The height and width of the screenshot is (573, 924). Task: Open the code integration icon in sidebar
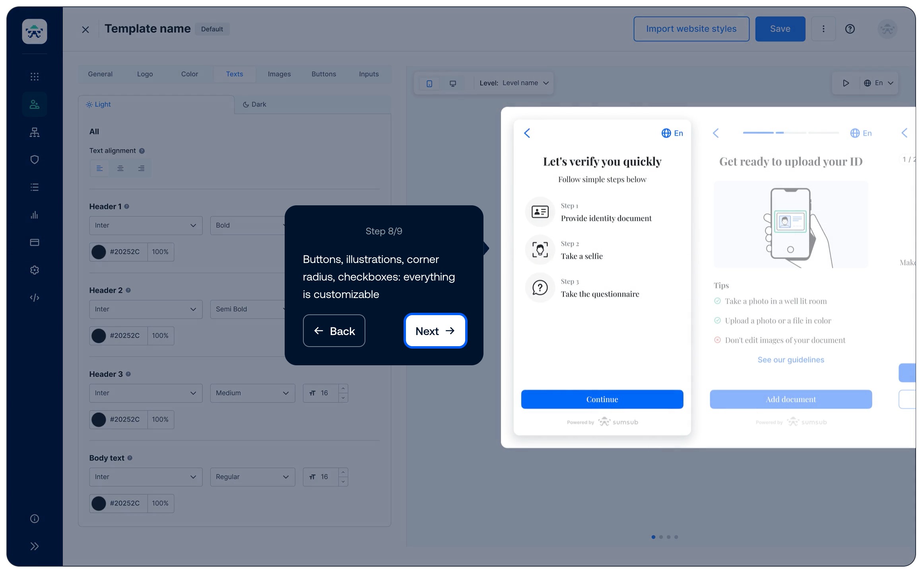tap(35, 298)
